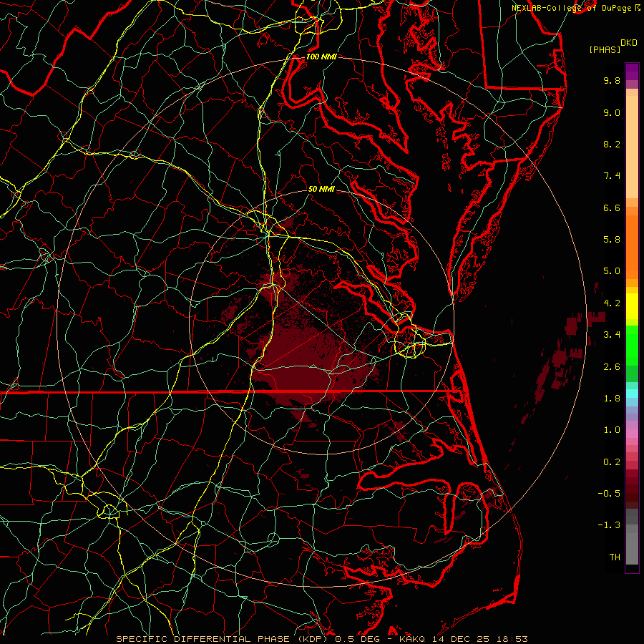Select the 9.0 scale value
Screen dimensions: 644x644
pos(612,112)
